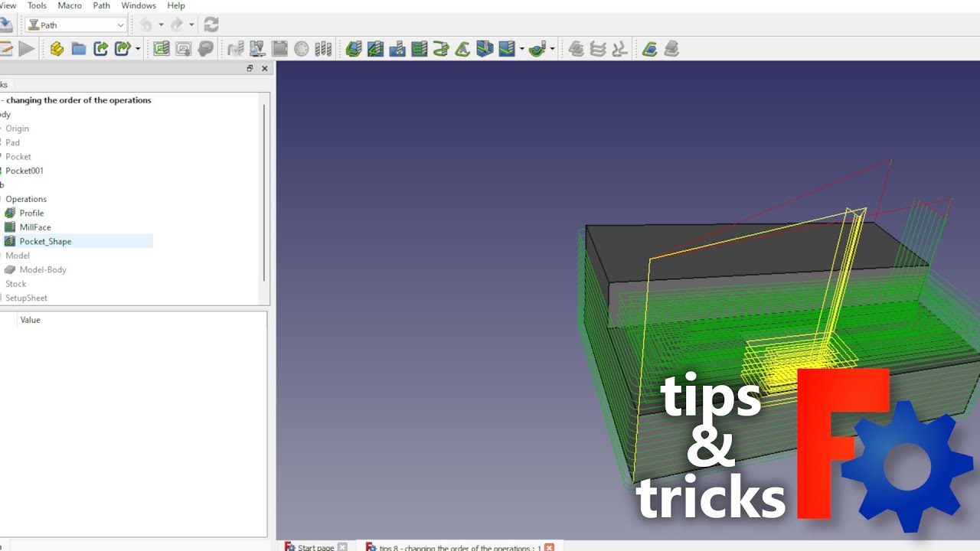The image size is (980, 551).
Task: Undock the combo view panel
Action: [x=250, y=68]
